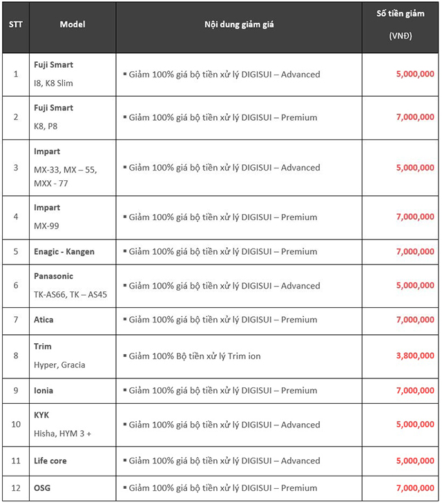Click the Trim Hyper, Gracia cell

pyautogui.click(x=73, y=356)
